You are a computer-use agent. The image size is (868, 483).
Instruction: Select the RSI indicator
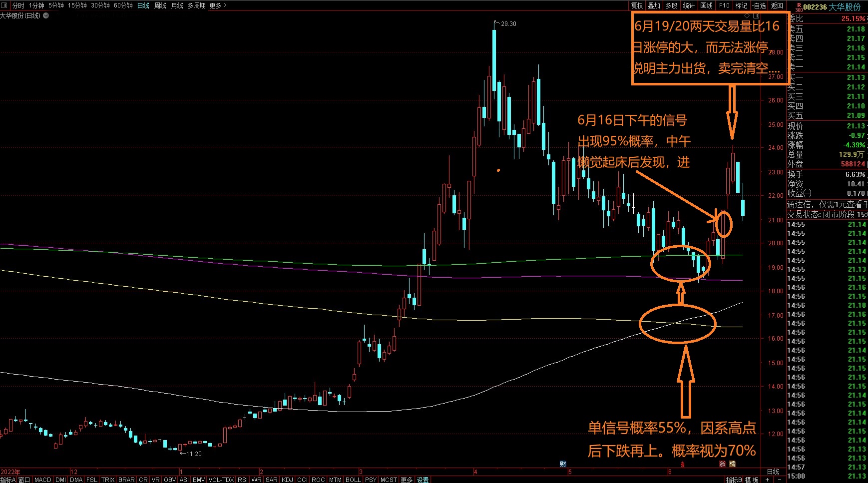tap(243, 480)
